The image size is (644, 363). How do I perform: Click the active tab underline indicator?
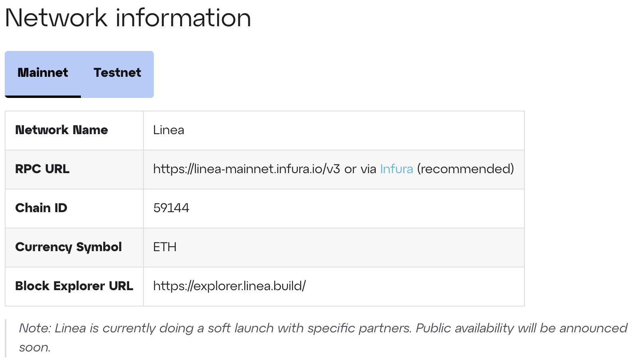click(43, 96)
